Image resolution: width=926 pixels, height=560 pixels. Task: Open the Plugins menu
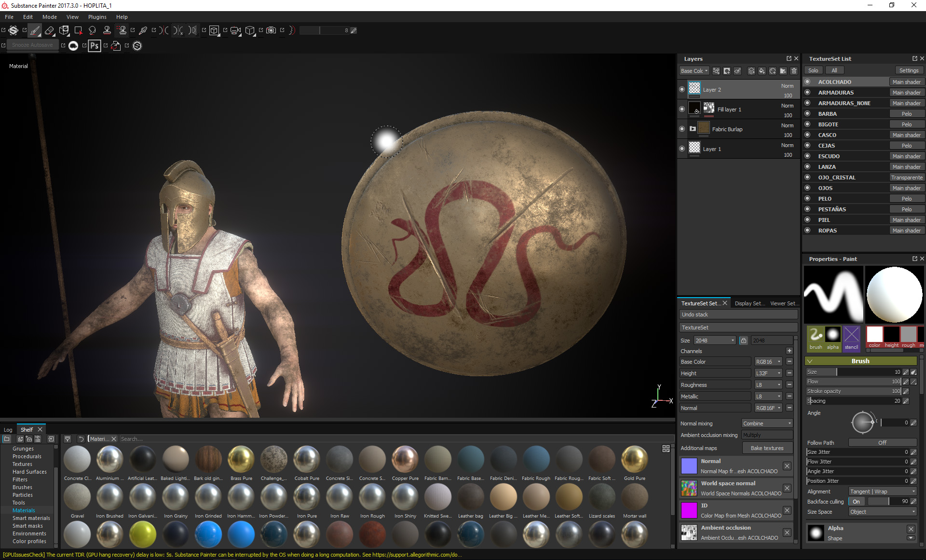click(97, 17)
